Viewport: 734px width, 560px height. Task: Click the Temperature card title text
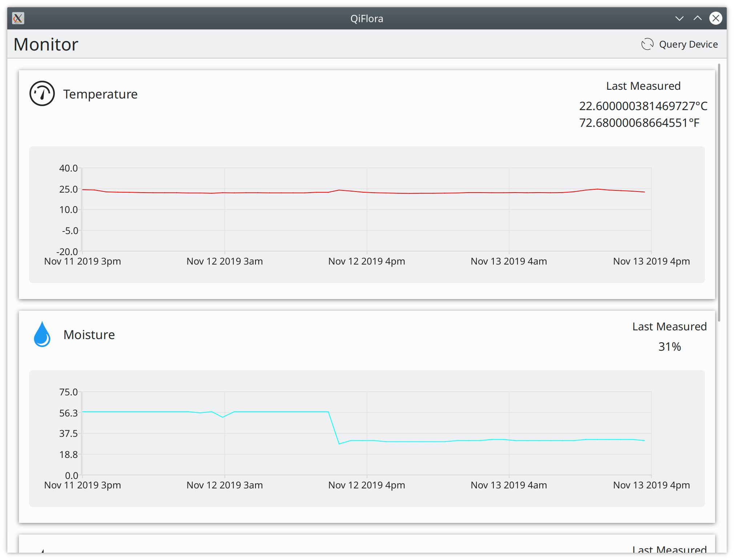(x=100, y=94)
